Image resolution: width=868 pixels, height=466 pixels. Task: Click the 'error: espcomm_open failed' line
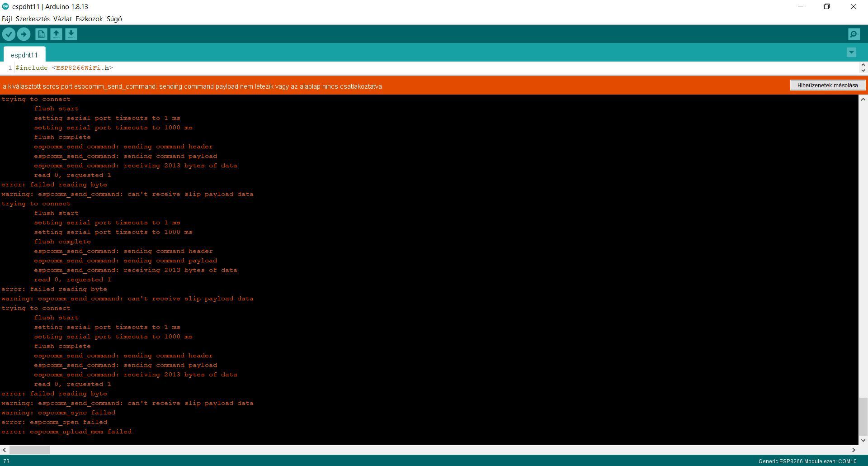(x=54, y=422)
